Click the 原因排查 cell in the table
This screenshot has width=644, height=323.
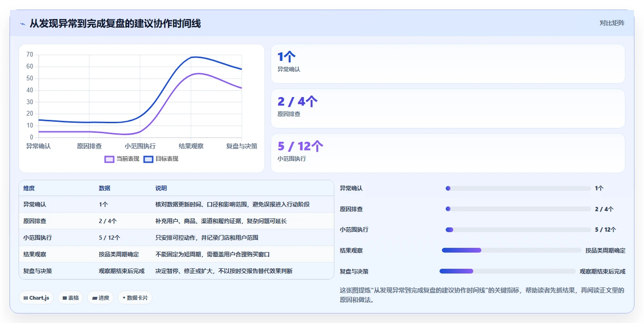(x=35, y=221)
